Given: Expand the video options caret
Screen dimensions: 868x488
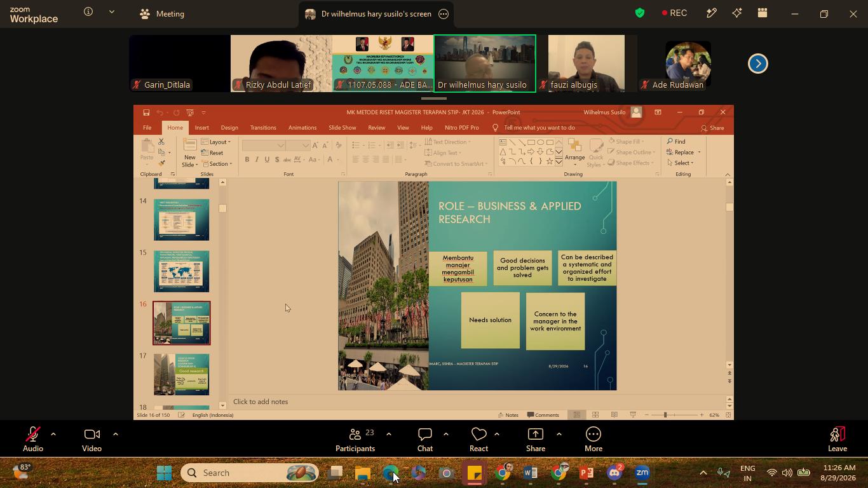Looking at the screenshot, I should click(x=116, y=434).
